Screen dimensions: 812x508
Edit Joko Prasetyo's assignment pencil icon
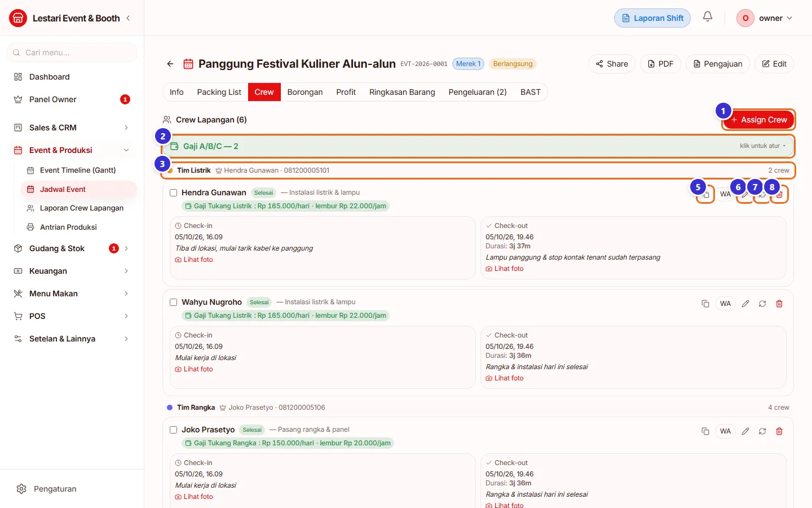(745, 431)
